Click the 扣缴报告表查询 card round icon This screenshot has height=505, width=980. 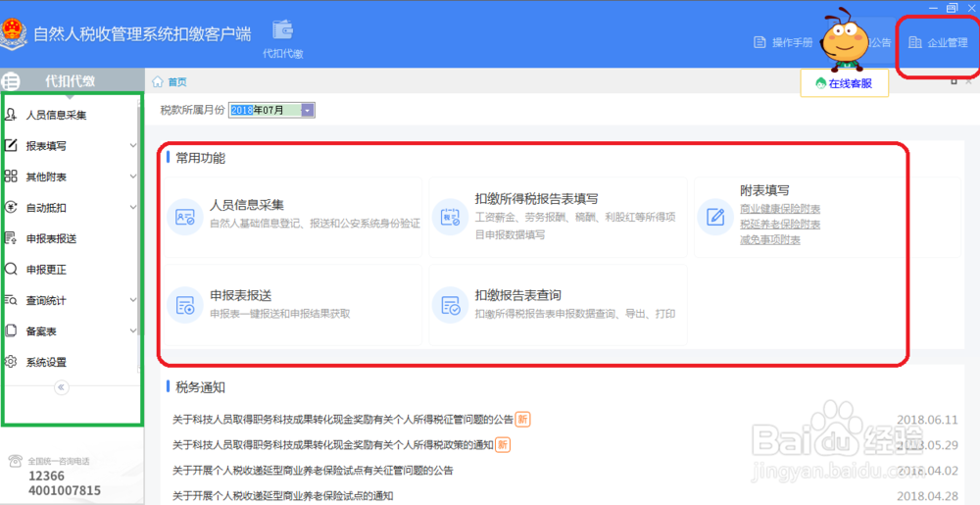coord(450,305)
